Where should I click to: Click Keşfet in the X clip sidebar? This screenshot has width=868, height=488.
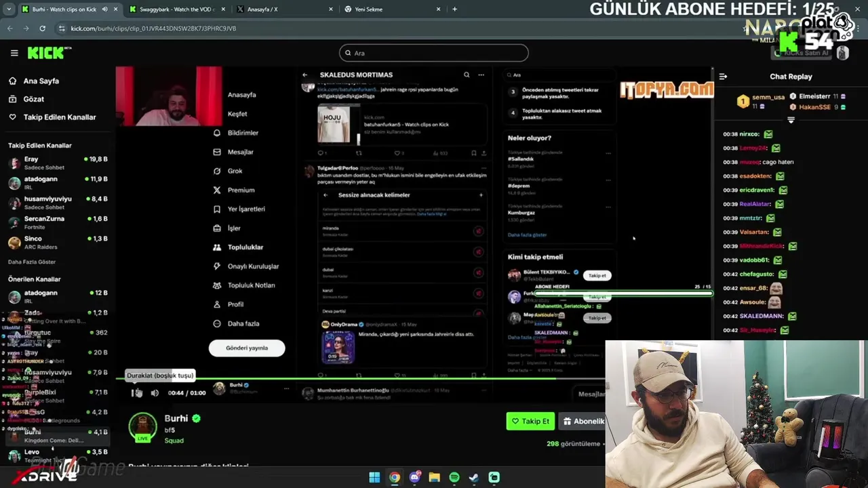[x=237, y=114]
